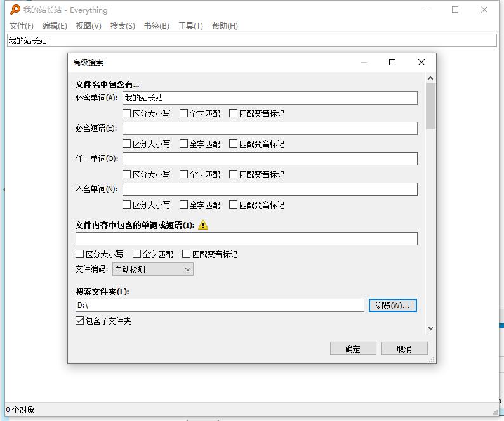Maximize the Everything main window
This screenshot has width=504, height=421.
[x=455, y=10]
